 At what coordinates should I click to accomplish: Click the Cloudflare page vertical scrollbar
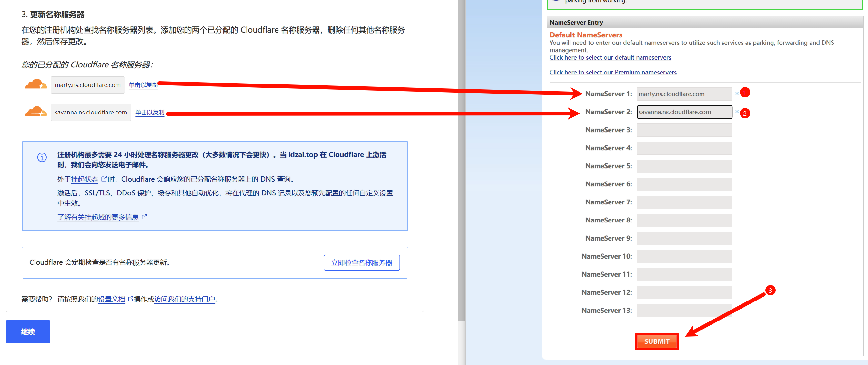[462, 160]
